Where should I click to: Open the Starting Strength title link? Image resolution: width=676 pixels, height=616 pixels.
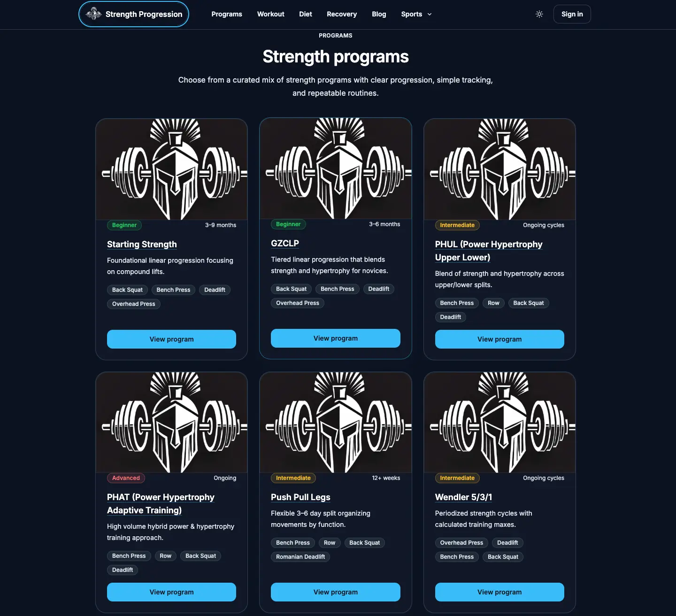[142, 244]
